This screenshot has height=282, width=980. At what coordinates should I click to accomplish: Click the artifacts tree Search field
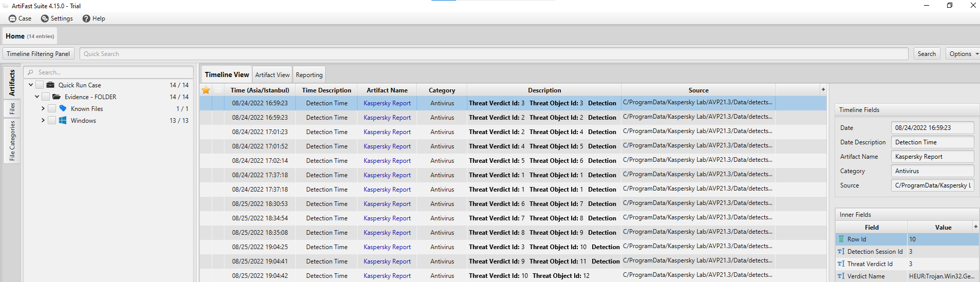[x=108, y=72]
